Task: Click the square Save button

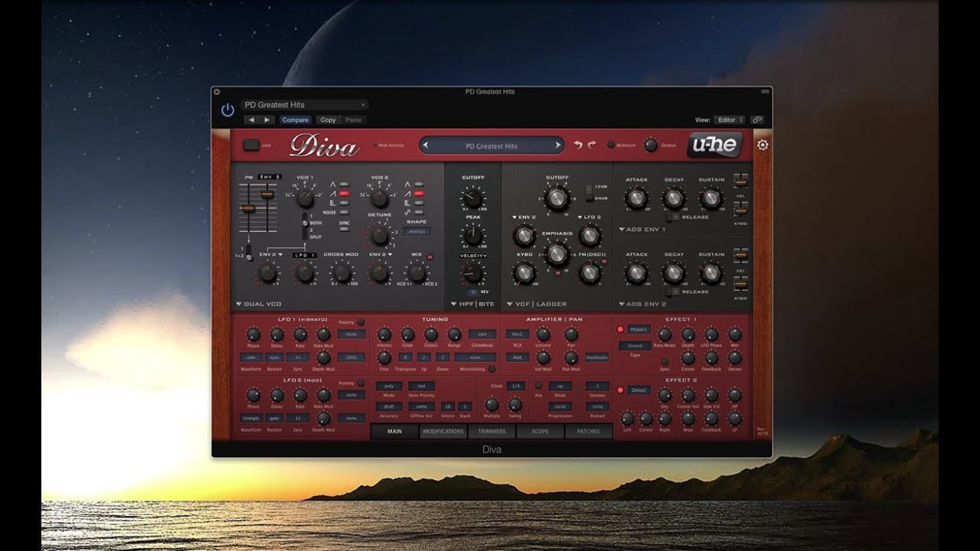Action: [250, 145]
